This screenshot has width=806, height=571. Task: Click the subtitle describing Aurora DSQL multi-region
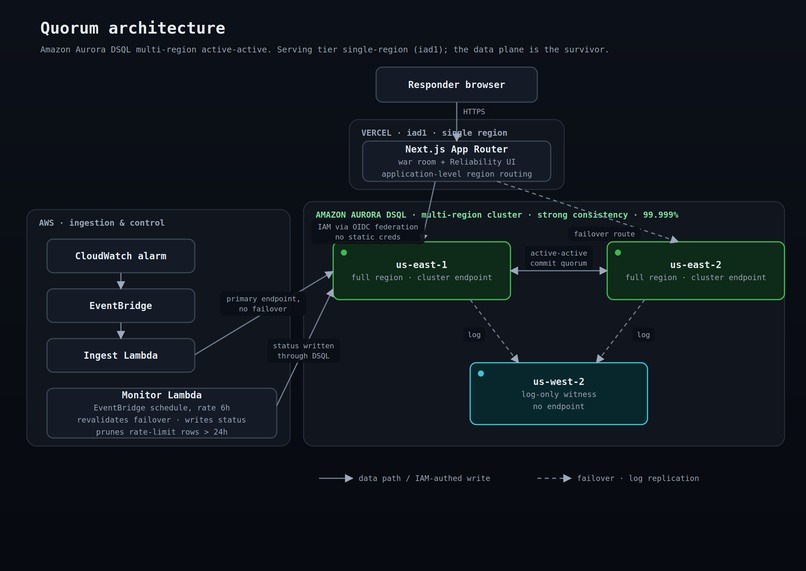click(324, 49)
